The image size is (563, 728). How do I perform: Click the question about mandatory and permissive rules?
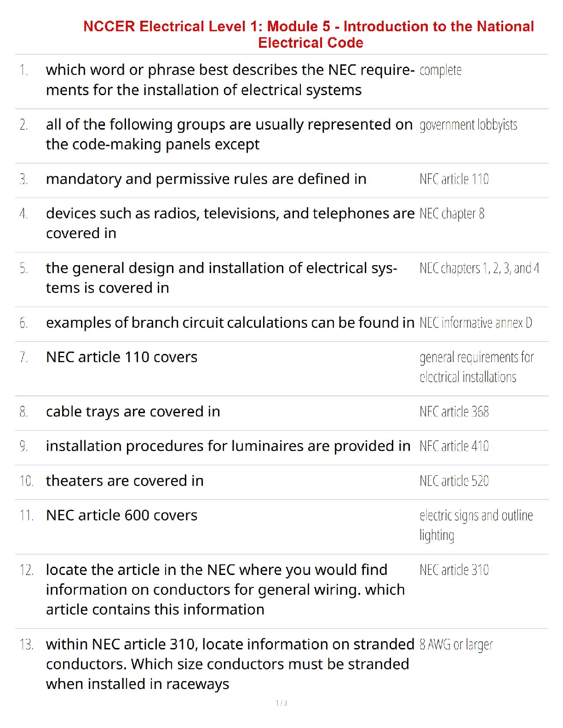tap(206, 179)
